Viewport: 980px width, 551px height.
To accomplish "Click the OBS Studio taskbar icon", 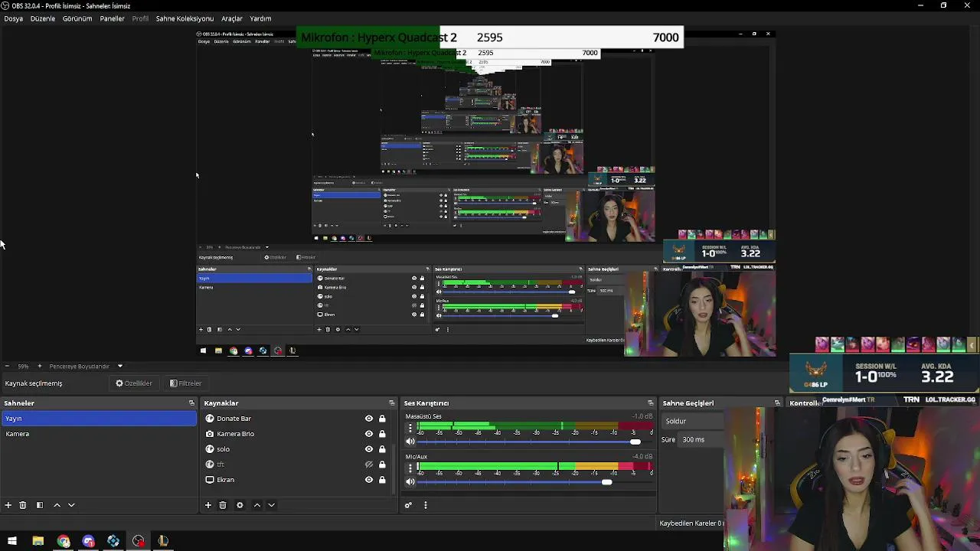I will (x=138, y=541).
